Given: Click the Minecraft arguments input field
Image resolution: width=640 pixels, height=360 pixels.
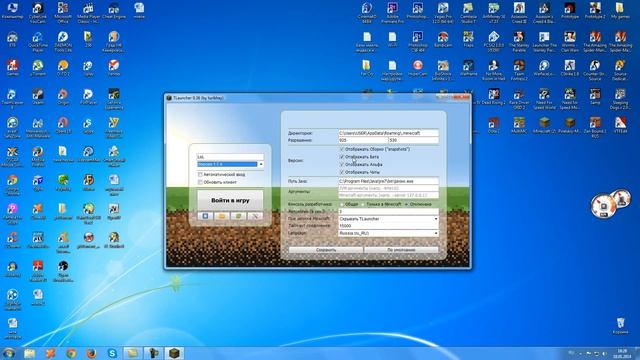Looking at the screenshot, I should click(x=388, y=195).
